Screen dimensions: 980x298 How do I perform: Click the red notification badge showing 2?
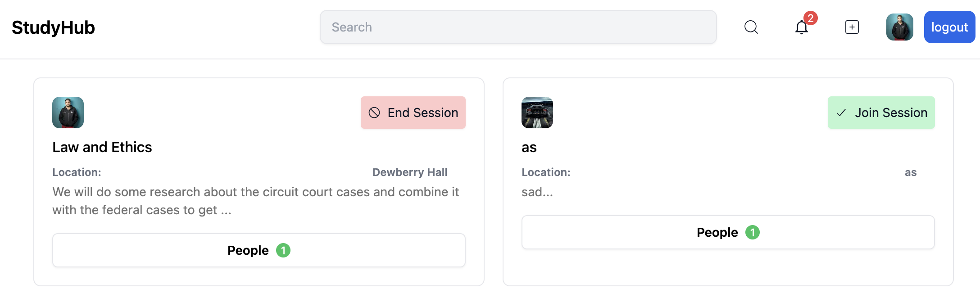811,18
